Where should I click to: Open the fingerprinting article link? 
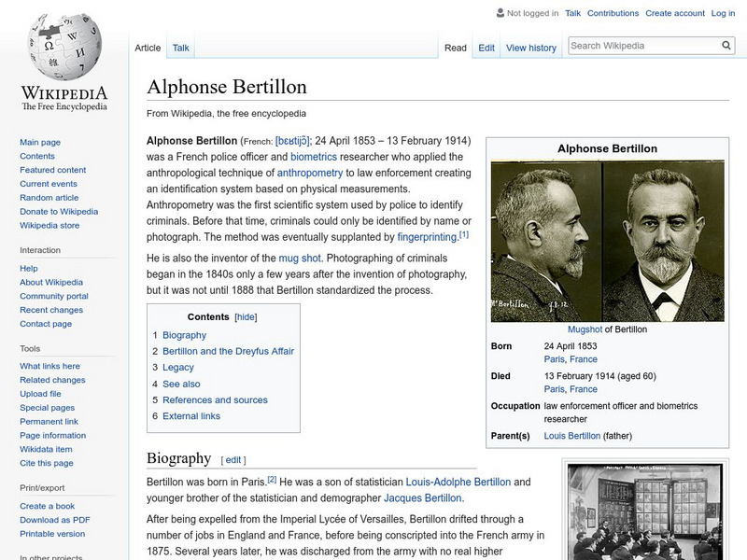point(427,238)
